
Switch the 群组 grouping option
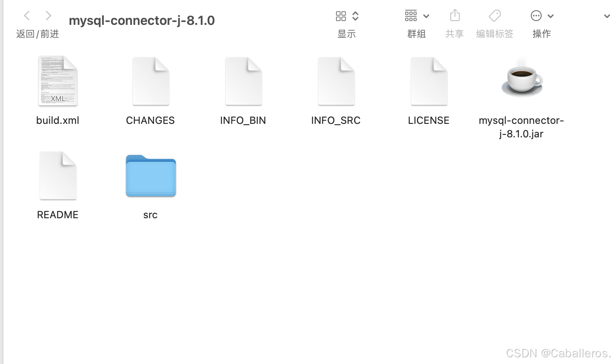(410, 15)
